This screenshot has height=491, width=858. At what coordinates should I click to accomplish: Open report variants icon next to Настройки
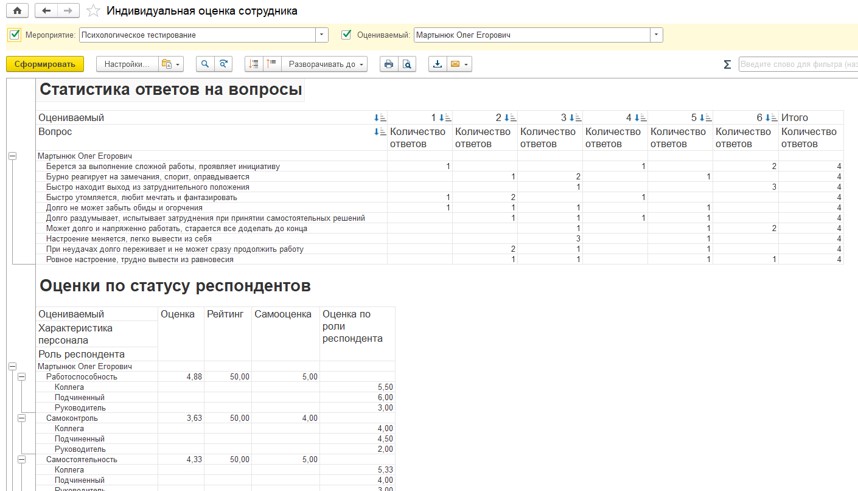(x=170, y=64)
